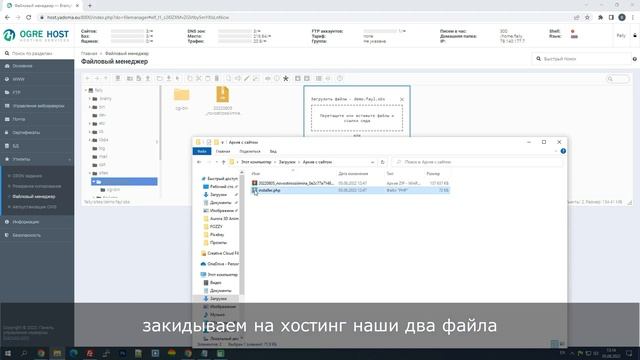Select the installer.php file row
The height and width of the screenshot is (360, 640).
coord(350,190)
